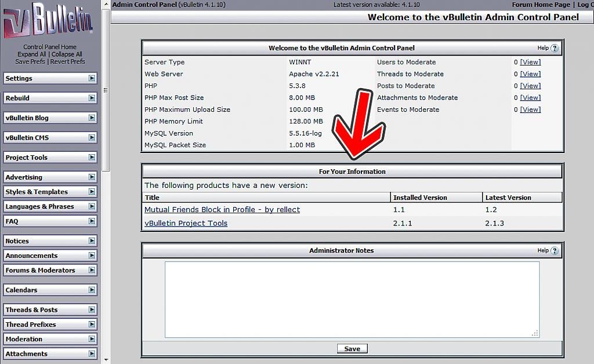
Task: Expand the Settings menu arrow
Action: 92,78
